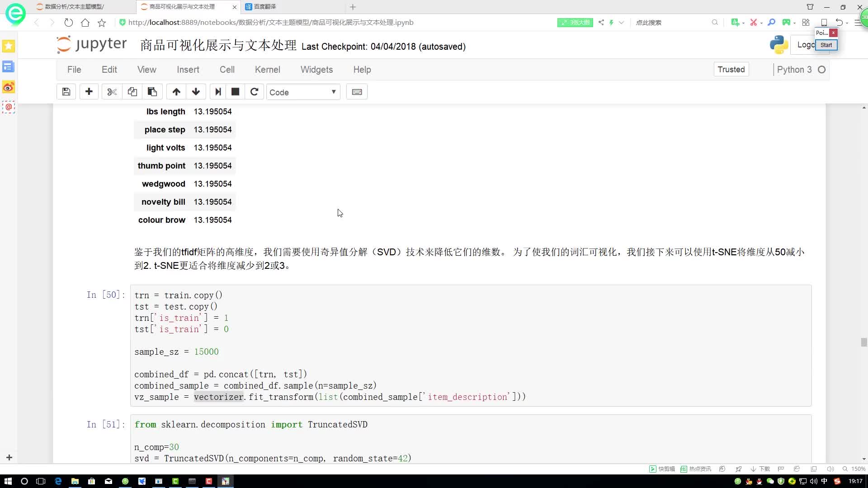Click the taskbar clock 19:17
This screenshot has height=488, width=868.
(855, 481)
